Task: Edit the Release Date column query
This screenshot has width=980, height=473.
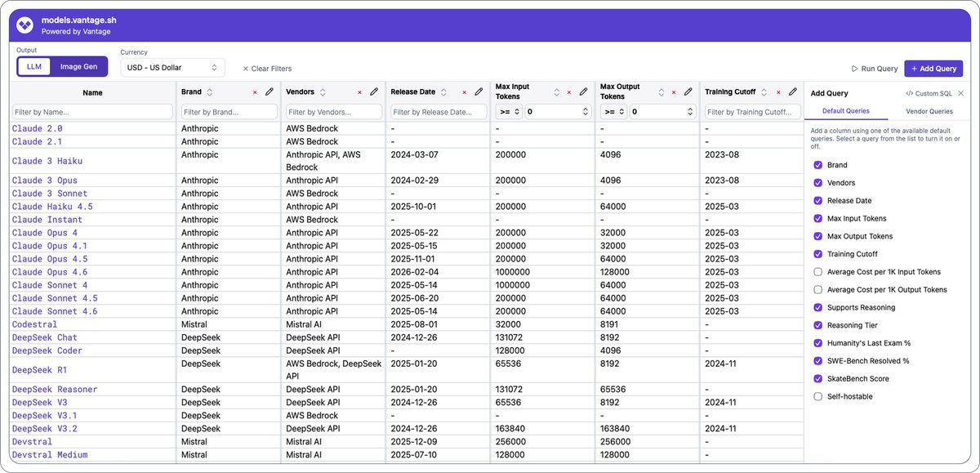Action: (x=479, y=92)
